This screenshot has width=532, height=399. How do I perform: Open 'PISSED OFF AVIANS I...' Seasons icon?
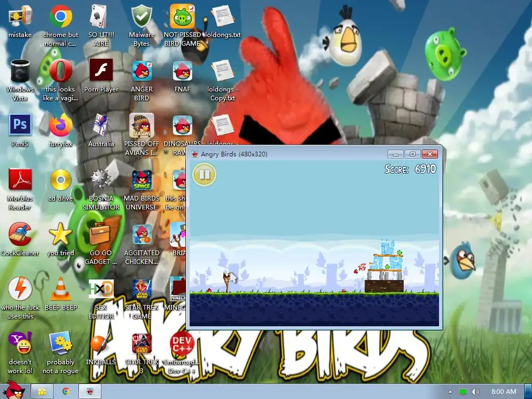coord(141,125)
